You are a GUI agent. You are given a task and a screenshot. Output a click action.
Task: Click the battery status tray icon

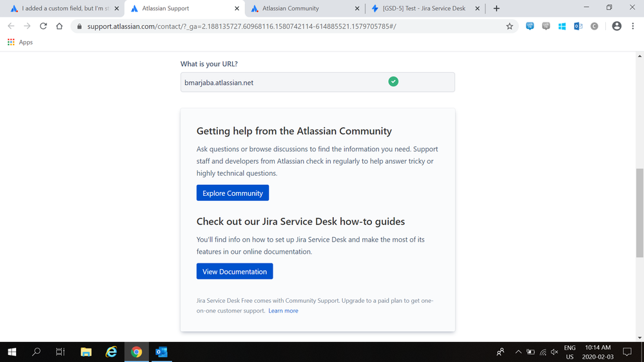tap(531, 352)
